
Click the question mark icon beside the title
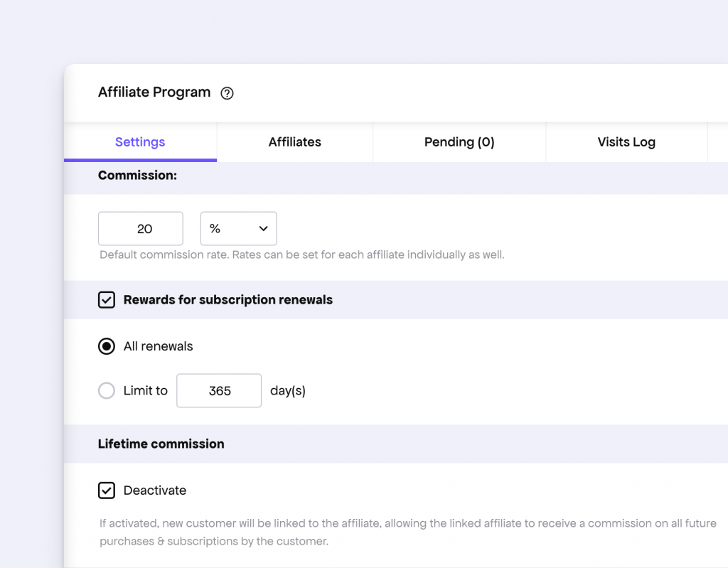(226, 93)
